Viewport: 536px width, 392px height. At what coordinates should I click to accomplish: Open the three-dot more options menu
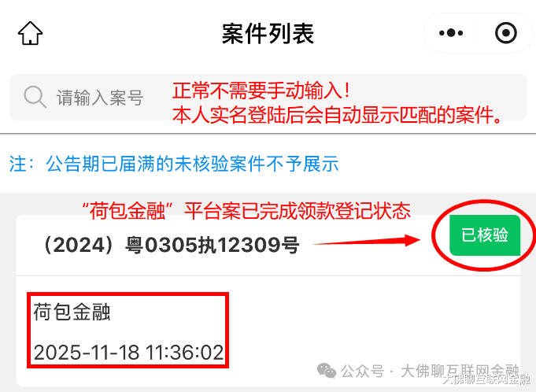pos(451,33)
